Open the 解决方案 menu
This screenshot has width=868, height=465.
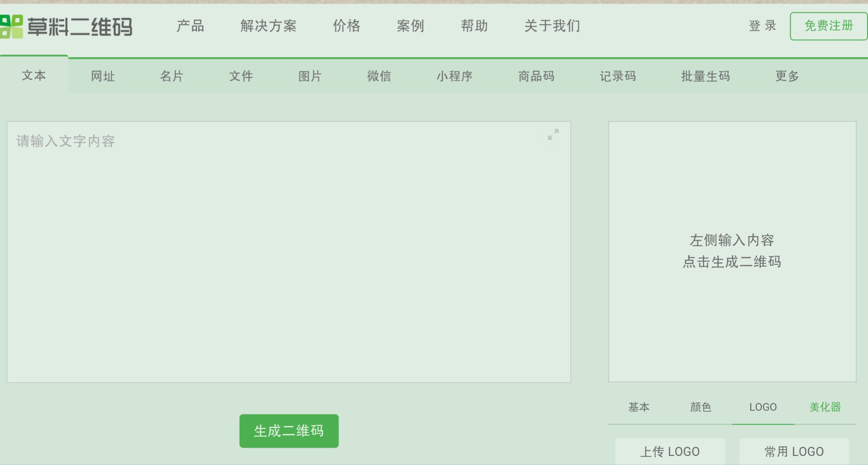tap(269, 26)
